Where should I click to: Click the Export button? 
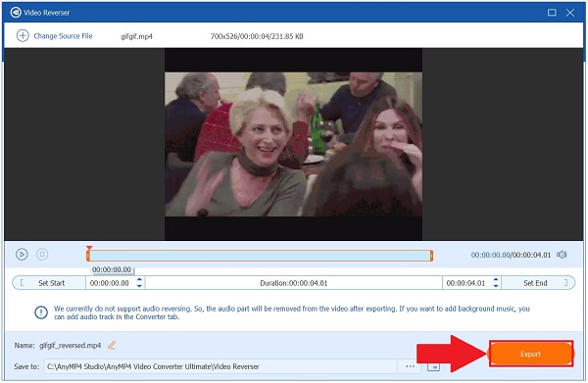pos(530,354)
